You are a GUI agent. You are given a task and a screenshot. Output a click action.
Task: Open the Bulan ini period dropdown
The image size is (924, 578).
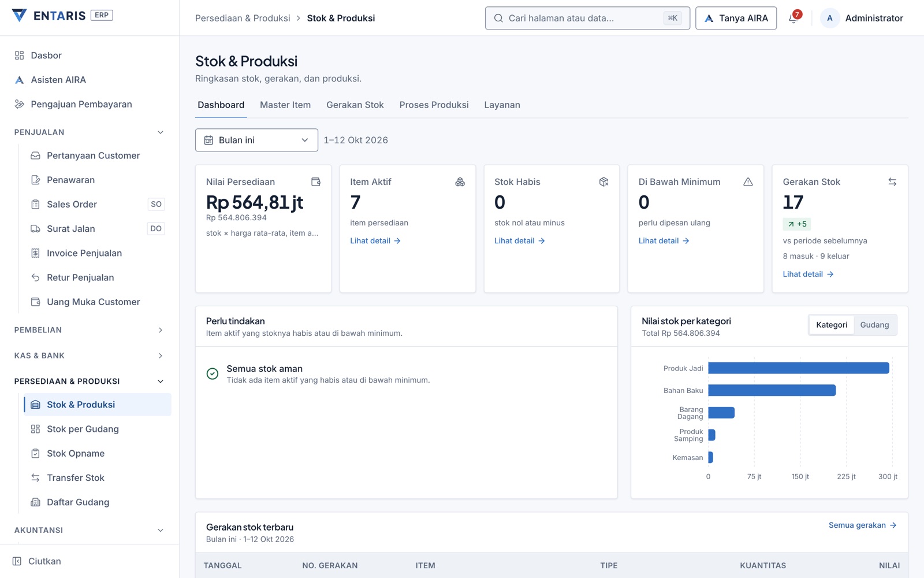click(x=256, y=140)
